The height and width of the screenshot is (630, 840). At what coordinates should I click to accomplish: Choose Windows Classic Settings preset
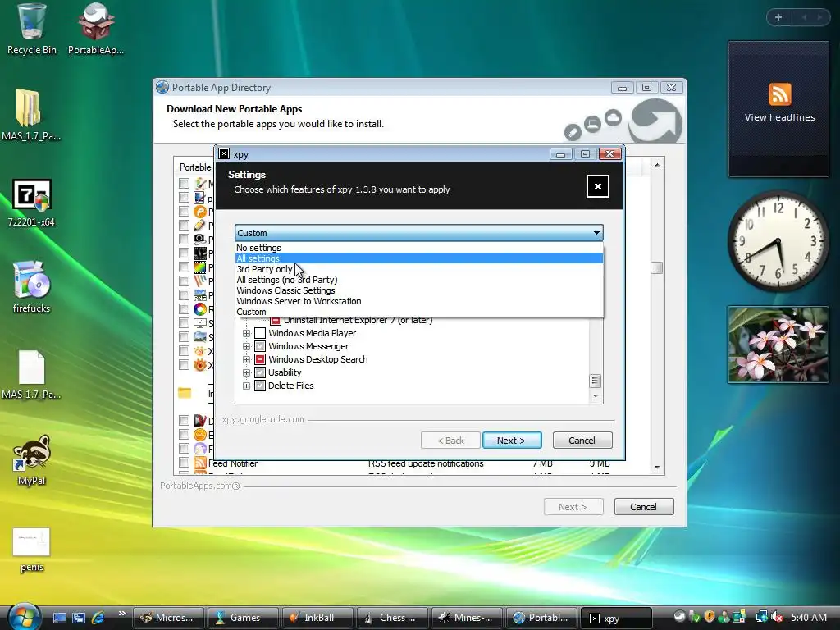(419, 290)
